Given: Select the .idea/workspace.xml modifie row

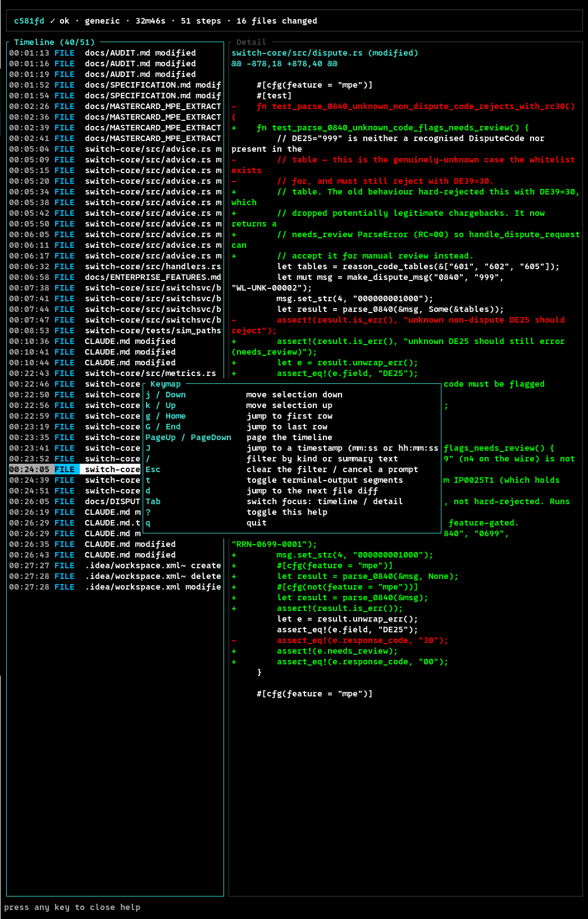Looking at the screenshot, I should (x=115, y=587).
